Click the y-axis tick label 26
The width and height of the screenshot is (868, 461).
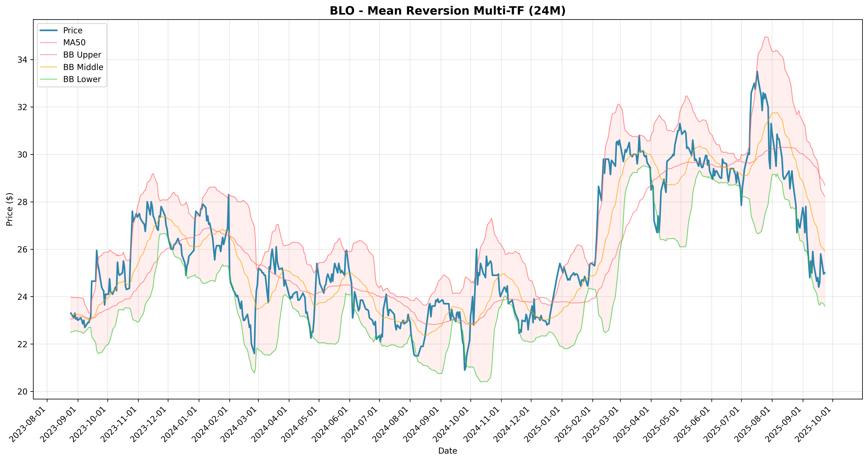22,249
